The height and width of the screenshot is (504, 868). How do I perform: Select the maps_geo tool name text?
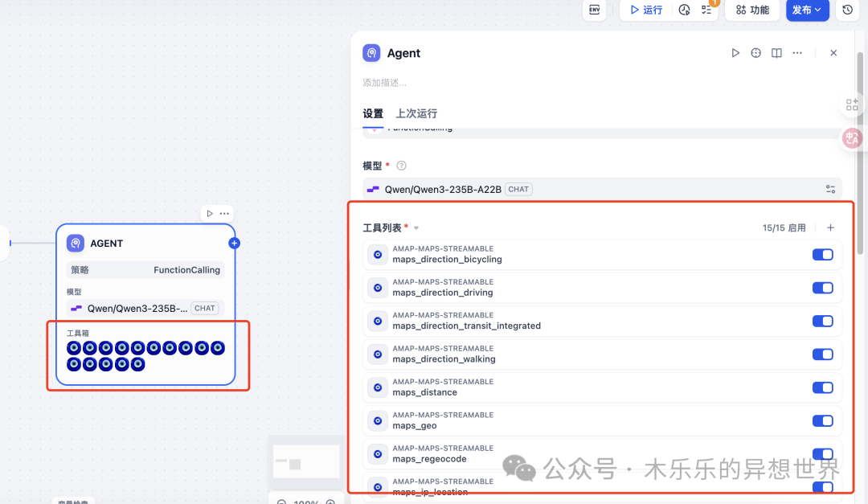pyautogui.click(x=415, y=426)
